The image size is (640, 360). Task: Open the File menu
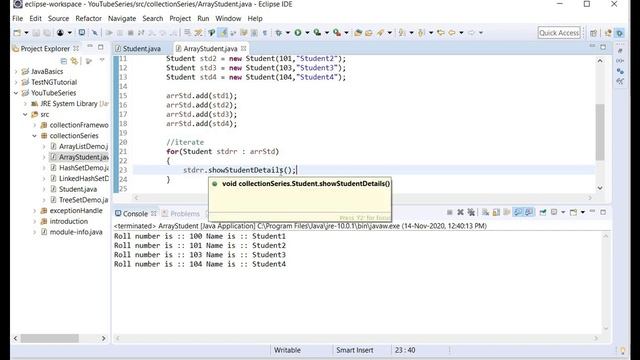click(18, 18)
